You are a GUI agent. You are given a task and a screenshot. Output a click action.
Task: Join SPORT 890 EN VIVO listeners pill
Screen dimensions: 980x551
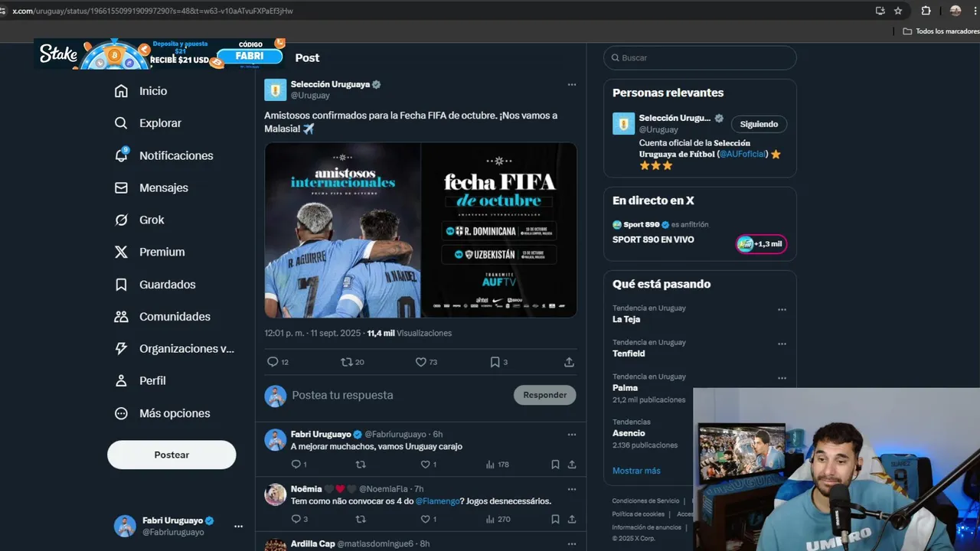pos(761,244)
